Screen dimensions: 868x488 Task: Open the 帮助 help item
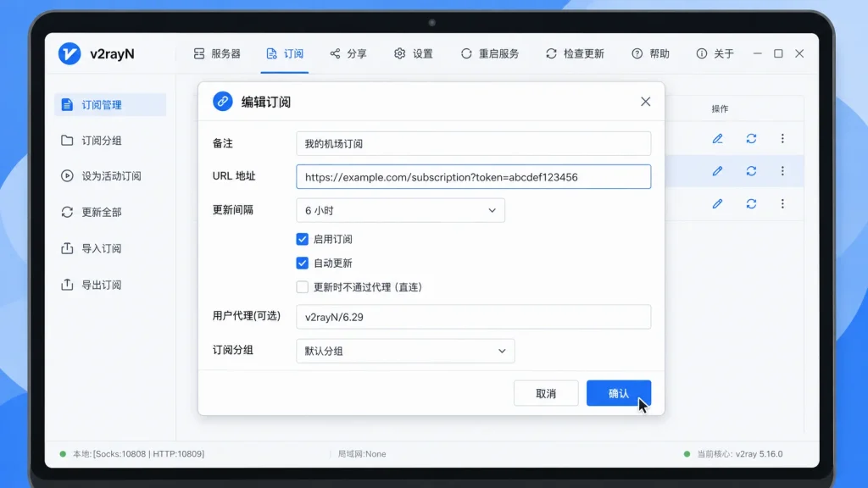point(650,53)
